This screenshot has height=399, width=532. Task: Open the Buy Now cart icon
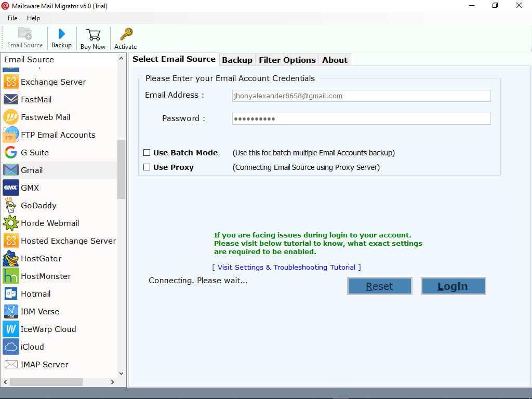click(x=93, y=38)
